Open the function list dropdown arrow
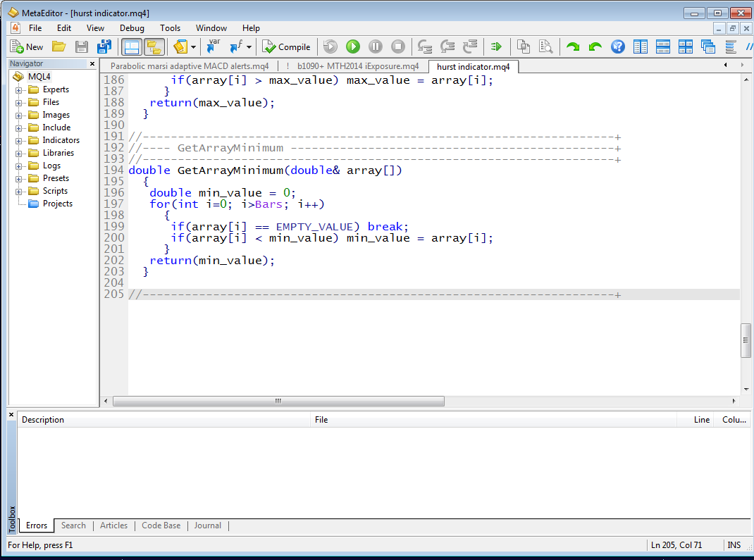 point(249,47)
